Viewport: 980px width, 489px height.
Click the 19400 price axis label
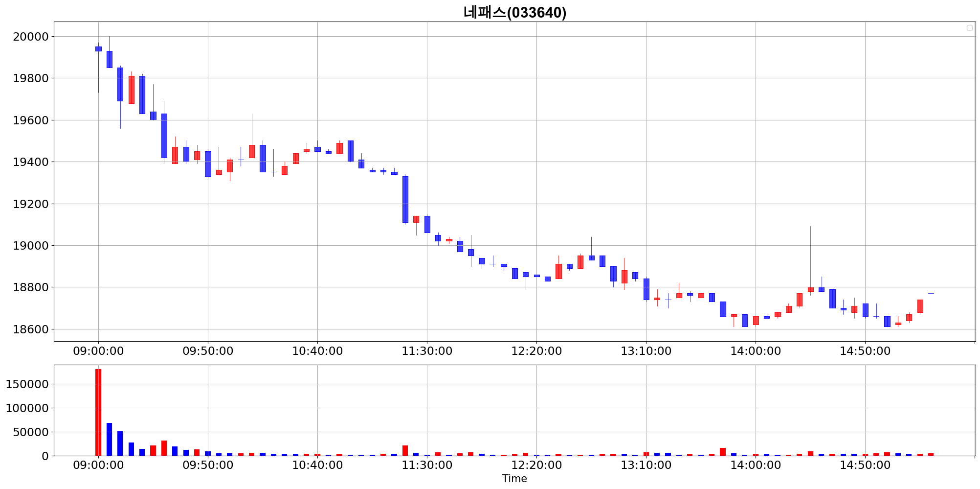pos(30,162)
